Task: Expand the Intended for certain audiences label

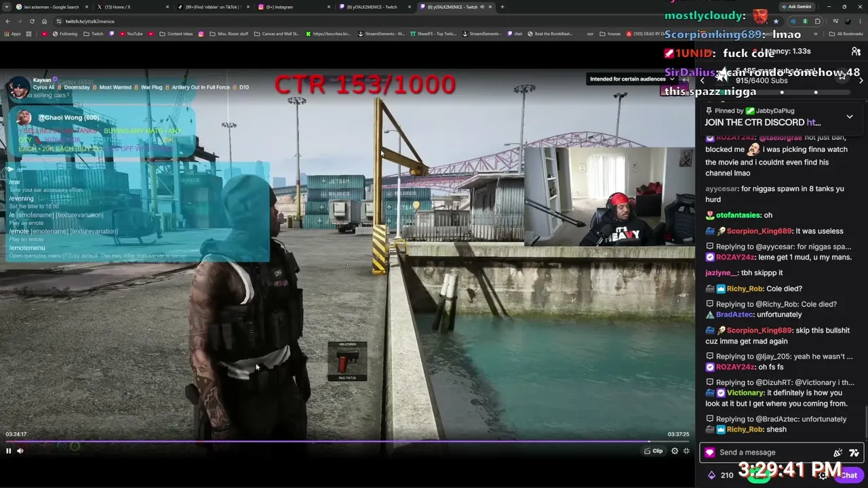Action: [632, 79]
